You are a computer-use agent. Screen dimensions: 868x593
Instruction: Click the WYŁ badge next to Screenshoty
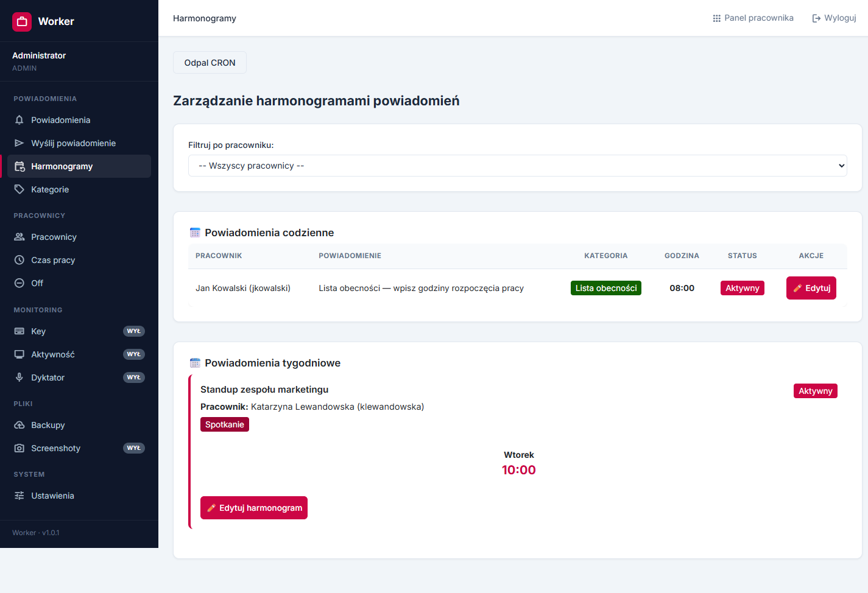pyautogui.click(x=134, y=448)
